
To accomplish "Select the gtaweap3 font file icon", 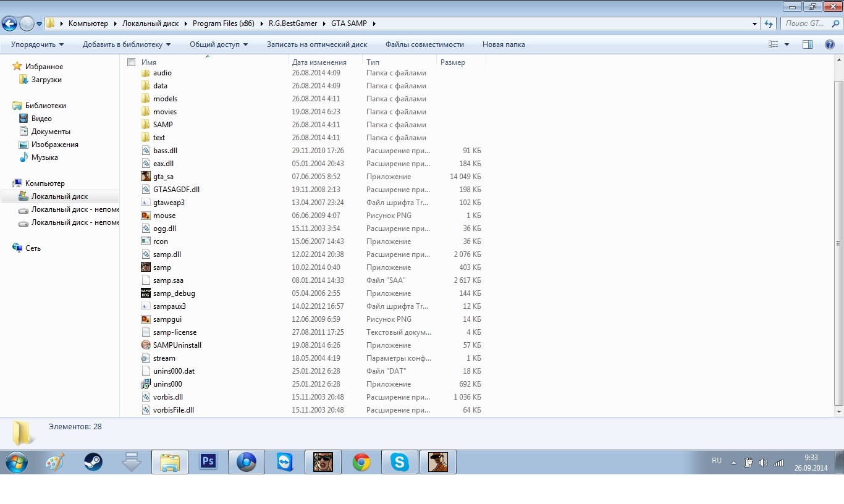I will tap(146, 203).
